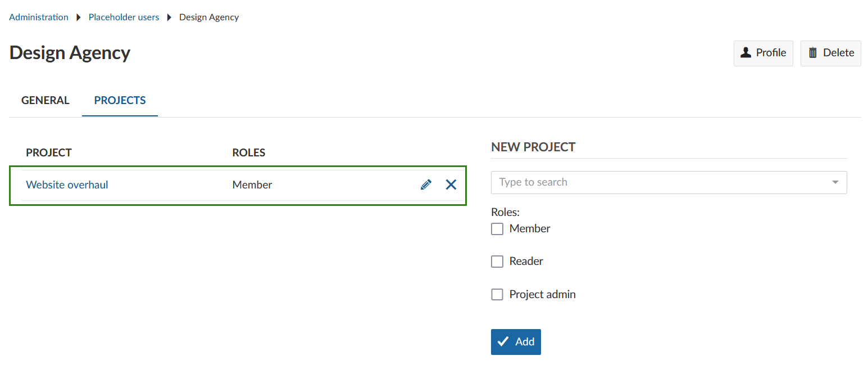Open the Website overhaul project link
The image size is (868, 369).
67,184
